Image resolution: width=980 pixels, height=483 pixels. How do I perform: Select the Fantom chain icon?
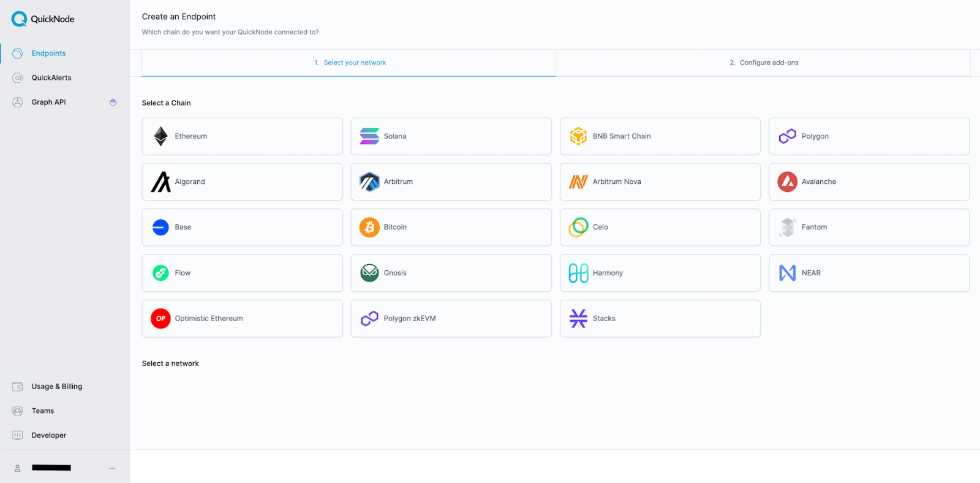(x=788, y=227)
